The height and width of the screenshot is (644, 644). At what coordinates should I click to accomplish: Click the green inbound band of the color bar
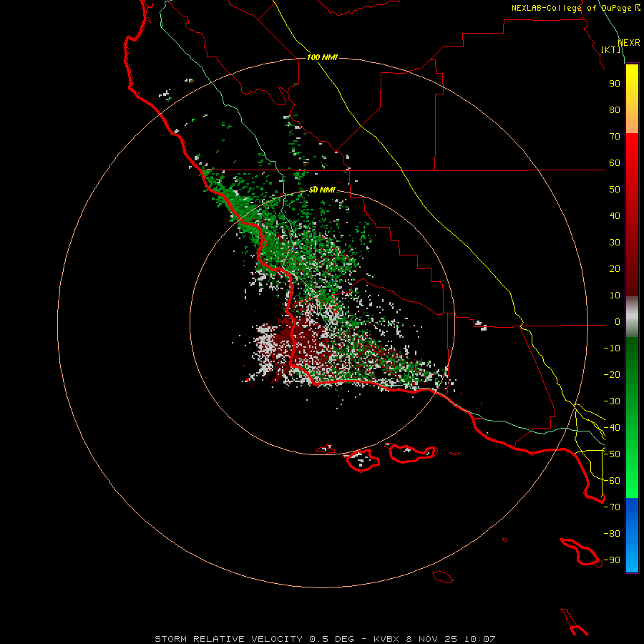(632, 418)
